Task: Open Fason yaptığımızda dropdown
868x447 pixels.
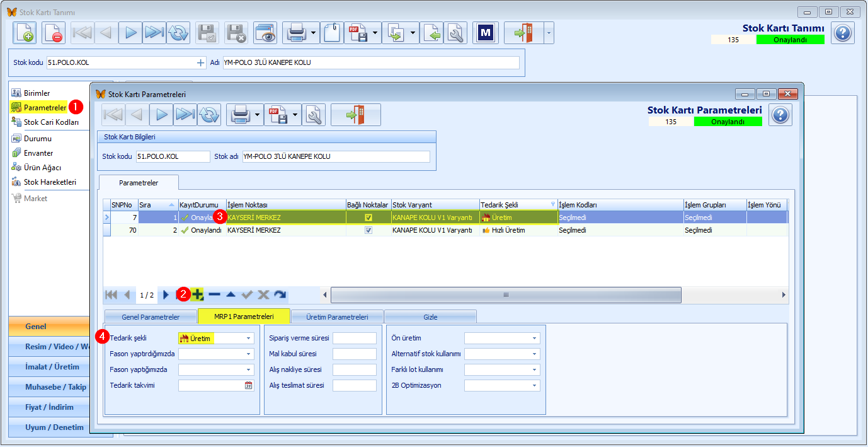Action: point(248,370)
